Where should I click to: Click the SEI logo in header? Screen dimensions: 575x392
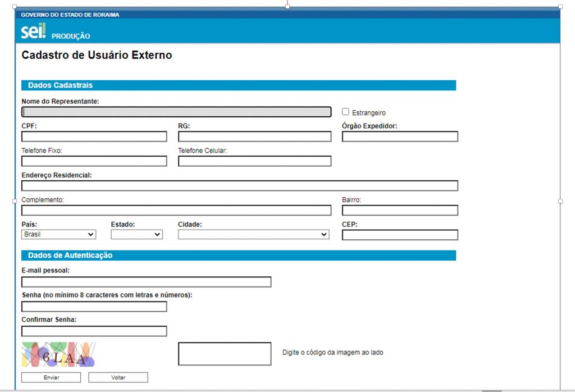coord(33,32)
